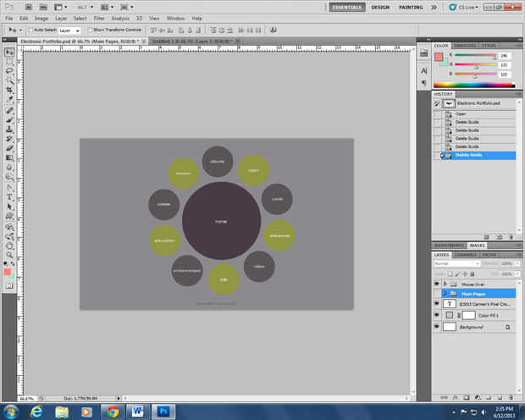Expand the Mouse Over layer group
Image resolution: width=525 pixels, height=420 pixels.
coord(445,284)
